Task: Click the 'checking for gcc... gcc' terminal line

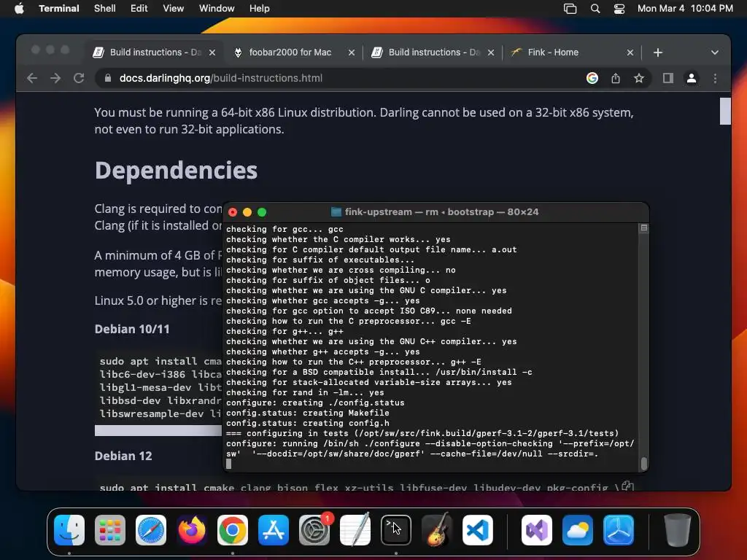Action: click(285, 229)
